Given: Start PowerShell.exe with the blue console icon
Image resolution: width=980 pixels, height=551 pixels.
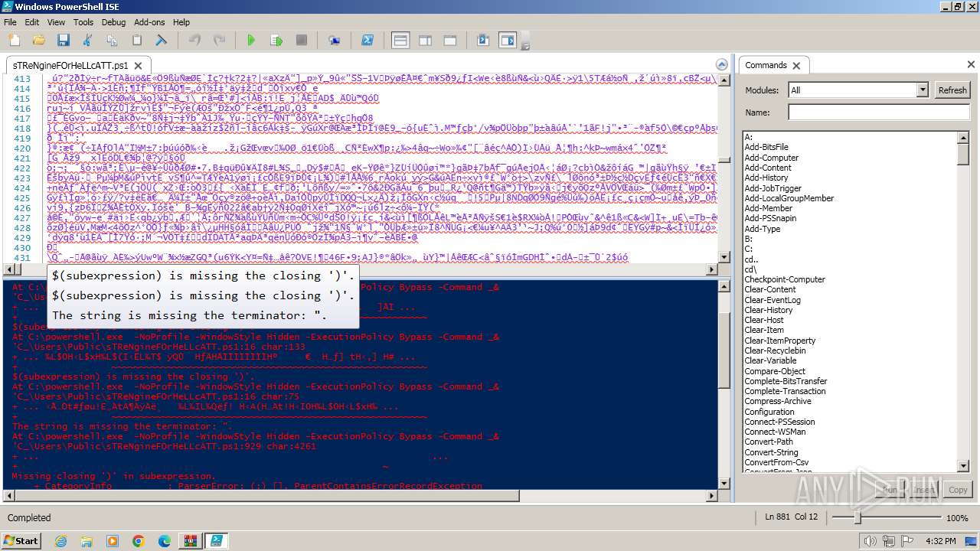Looking at the screenshot, I should click(x=367, y=40).
